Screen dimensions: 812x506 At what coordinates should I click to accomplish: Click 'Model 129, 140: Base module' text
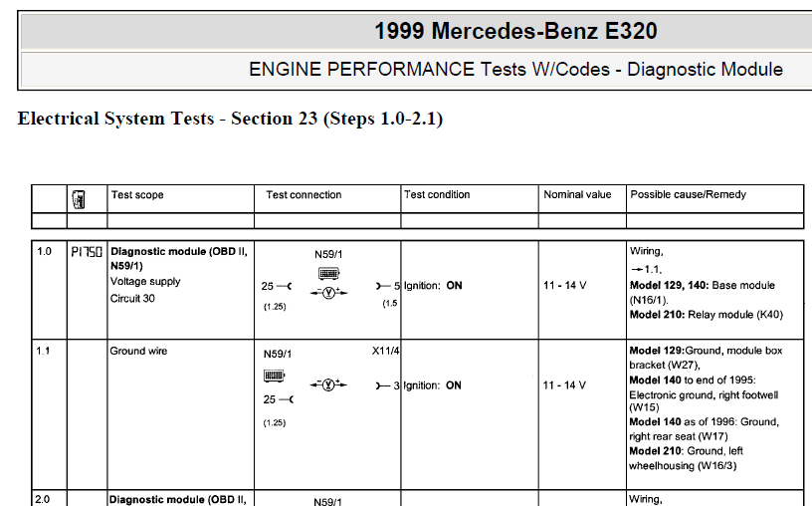pyautogui.click(x=703, y=285)
